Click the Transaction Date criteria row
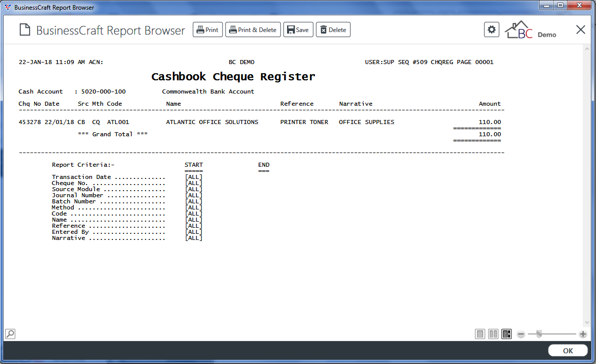This screenshot has height=364, width=596. point(127,177)
